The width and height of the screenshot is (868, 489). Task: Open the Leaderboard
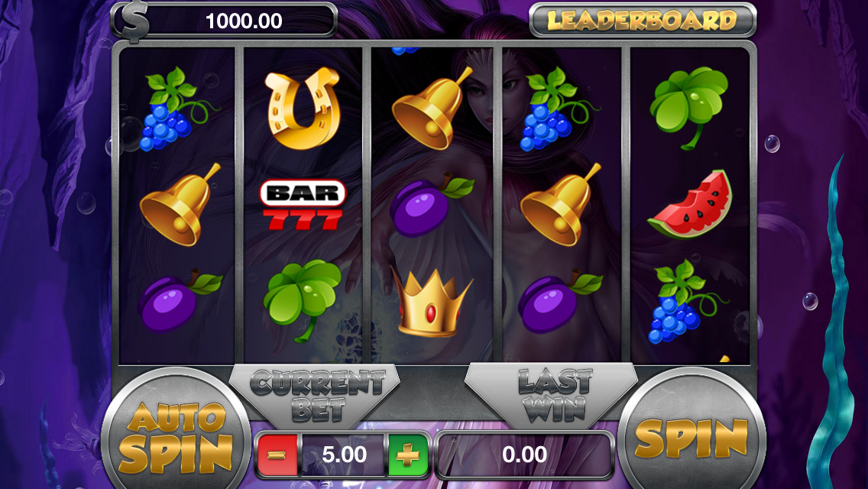(x=643, y=21)
